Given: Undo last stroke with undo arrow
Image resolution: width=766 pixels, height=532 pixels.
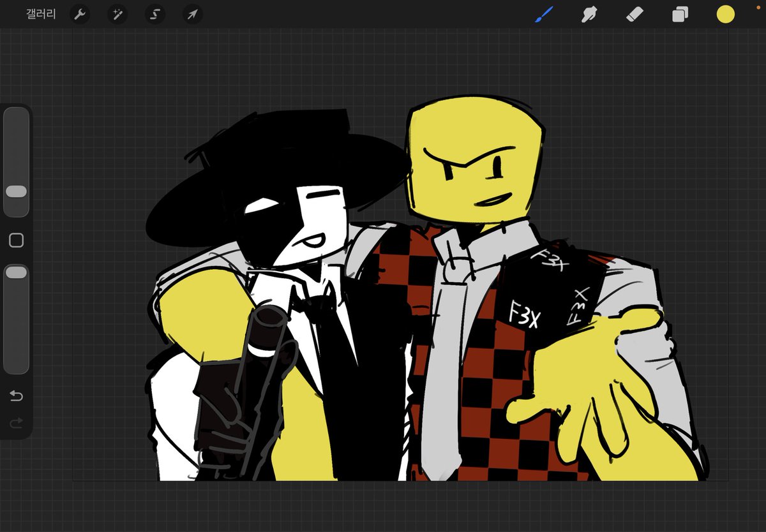Looking at the screenshot, I should click(x=17, y=396).
